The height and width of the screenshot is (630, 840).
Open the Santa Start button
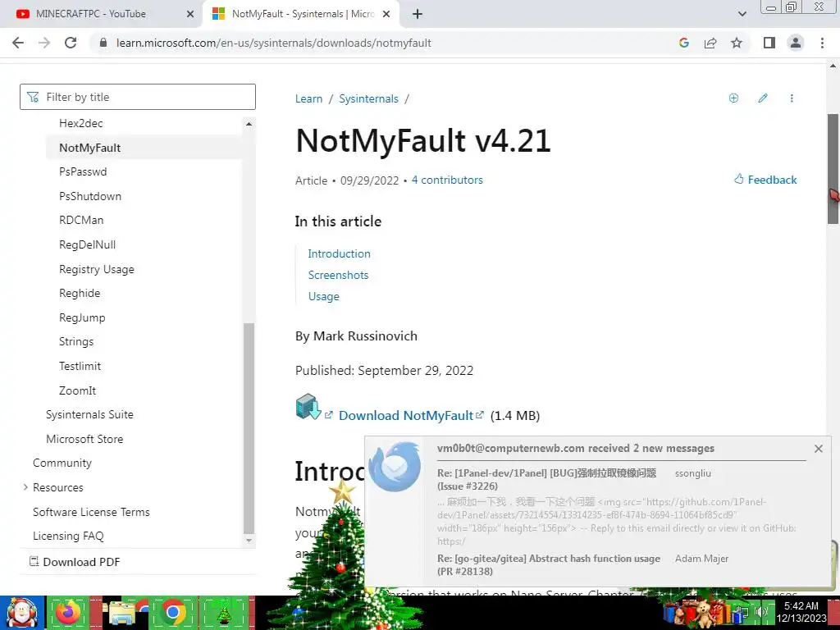point(21,614)
